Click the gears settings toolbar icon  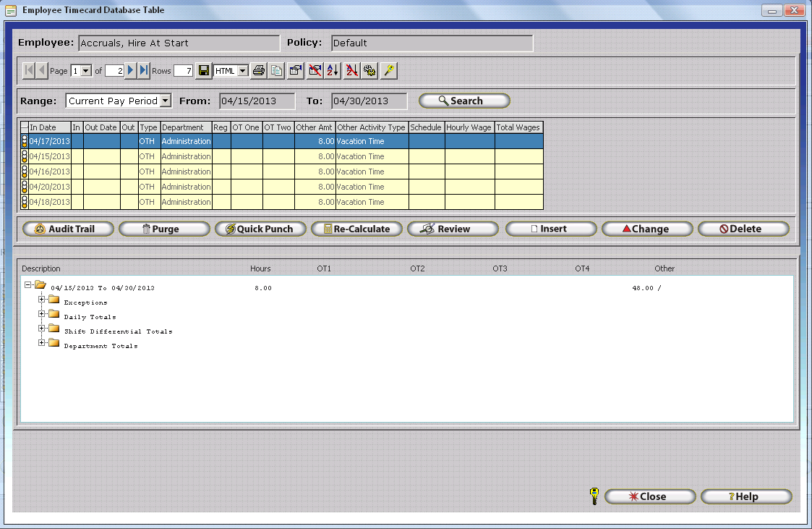tap(369, 70)
